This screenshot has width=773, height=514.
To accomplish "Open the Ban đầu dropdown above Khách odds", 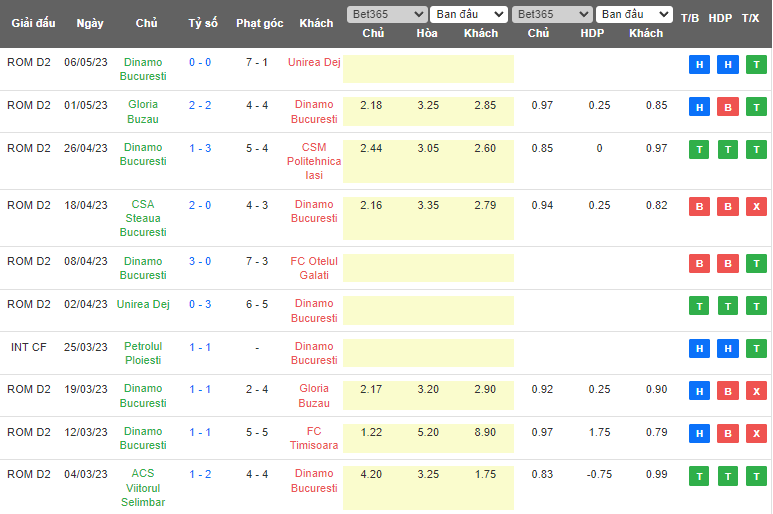I will tap(469, 14).
